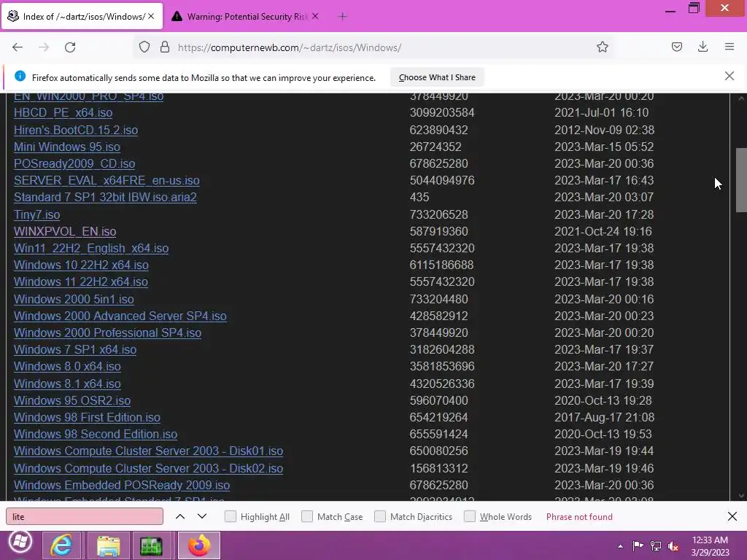Download Windows 10 22H2 x64.iso
Image resolution: width=747 pixels, height=560 pixels.
click(81, 265)
